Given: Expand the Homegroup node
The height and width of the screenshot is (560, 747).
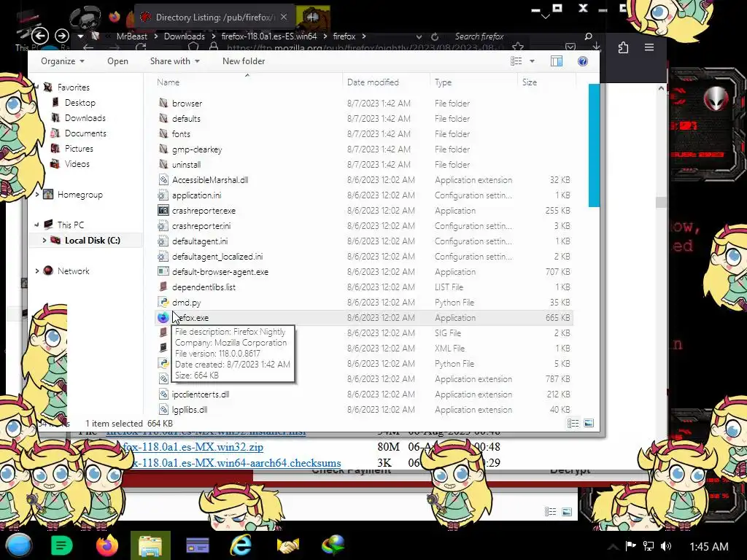Looking at the screenshot, I should tap(37, 194).
